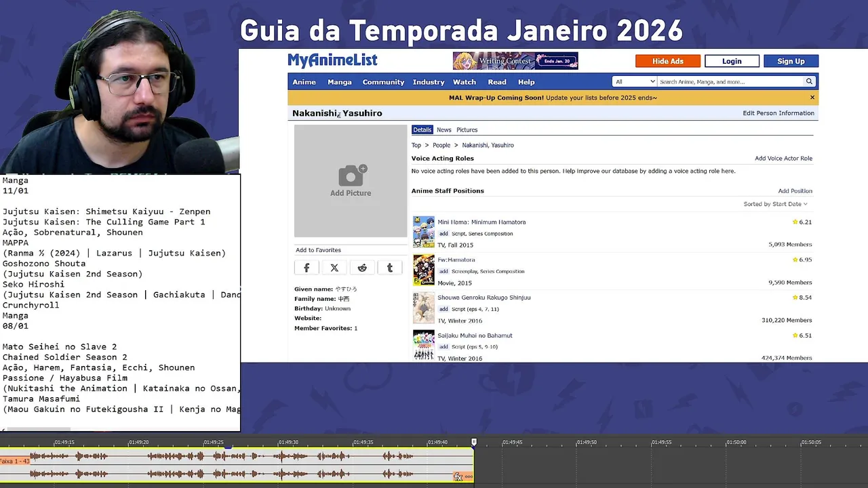Image resolution: width=868 pixels, height=488 pixels.
Task: Switch to the Pictures tab
Action: pyautogui.click(x=467, y=129)
